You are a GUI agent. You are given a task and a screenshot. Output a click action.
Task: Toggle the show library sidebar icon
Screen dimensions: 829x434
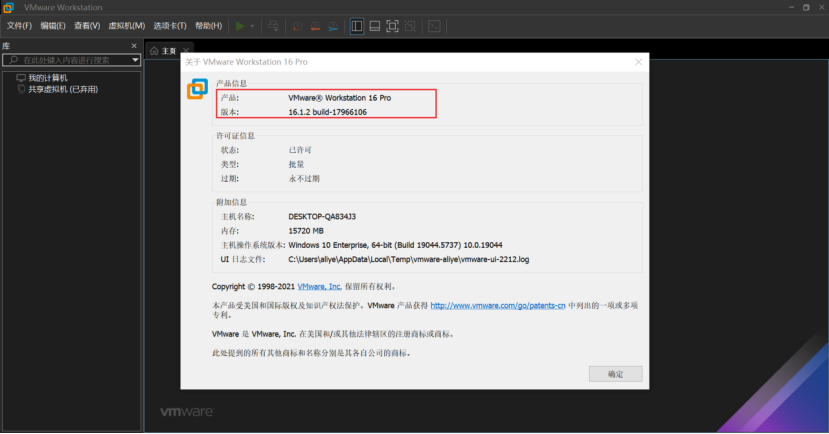[x=357, y=26]
